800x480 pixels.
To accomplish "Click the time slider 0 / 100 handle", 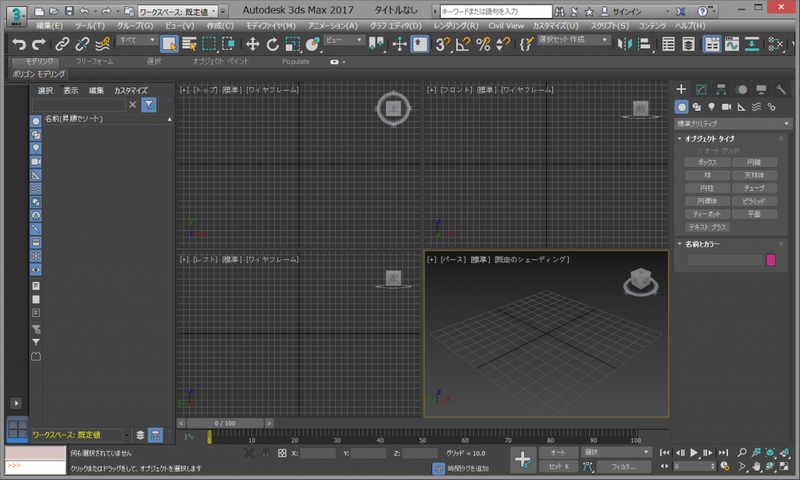I will pos(225,423).
